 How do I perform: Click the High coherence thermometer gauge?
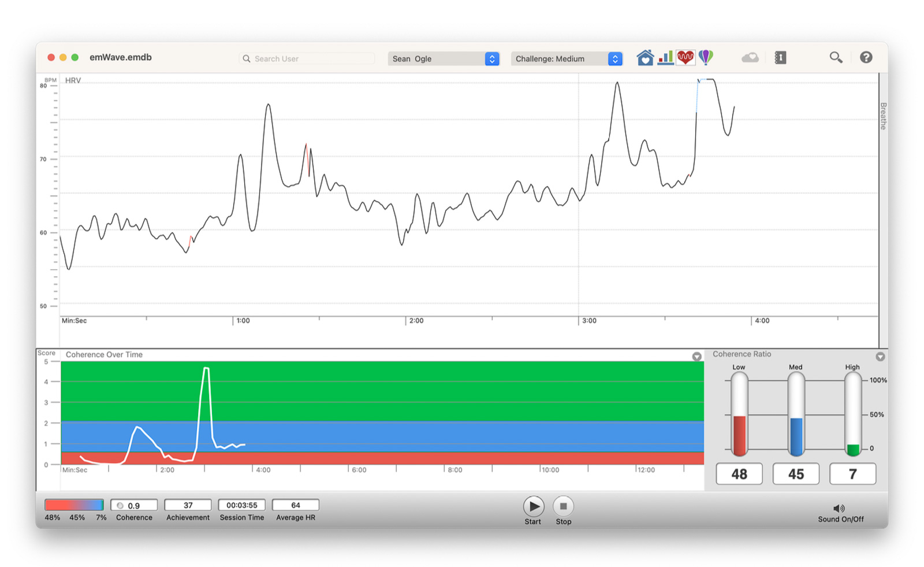point(853,413)
